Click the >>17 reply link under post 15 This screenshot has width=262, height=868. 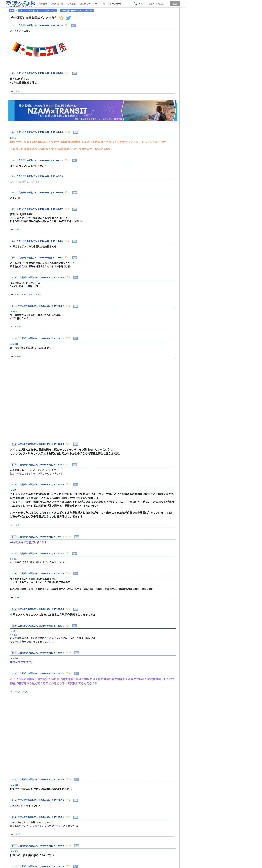coord(17,525)
